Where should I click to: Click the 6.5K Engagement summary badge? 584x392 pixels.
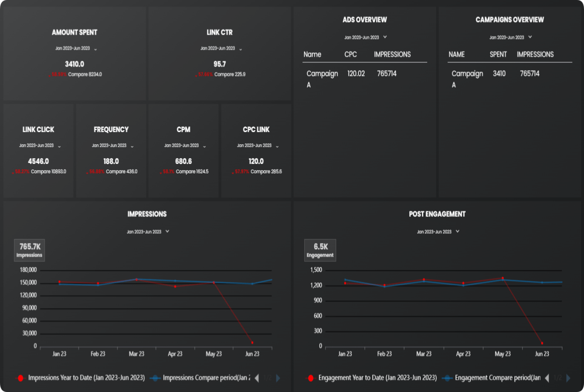pyautogui.click(x=320, y=250)
